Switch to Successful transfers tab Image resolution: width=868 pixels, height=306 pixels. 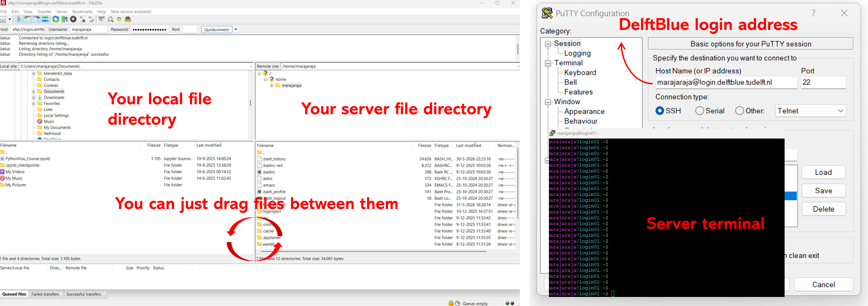click(84, 294)
